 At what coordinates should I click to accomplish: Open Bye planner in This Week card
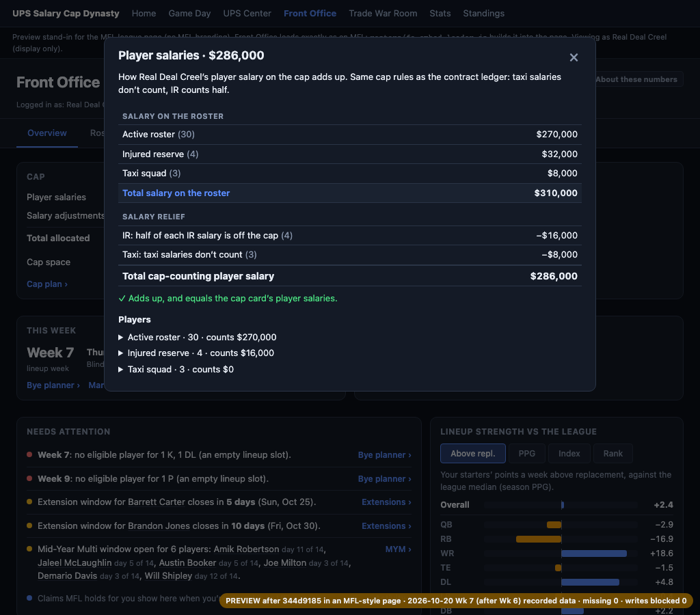pyautogui.click(x=53, y=385)
